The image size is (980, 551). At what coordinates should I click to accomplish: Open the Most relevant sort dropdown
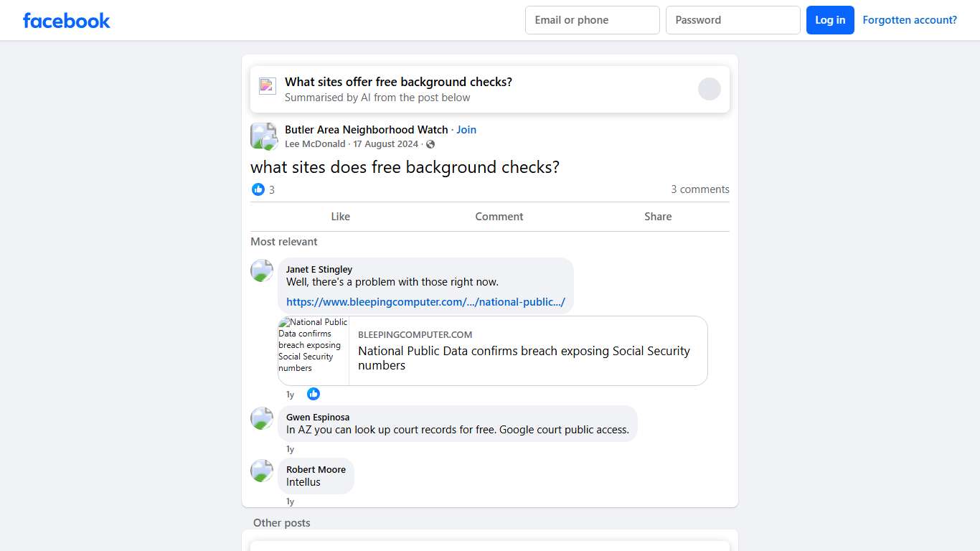click(284, 242)
